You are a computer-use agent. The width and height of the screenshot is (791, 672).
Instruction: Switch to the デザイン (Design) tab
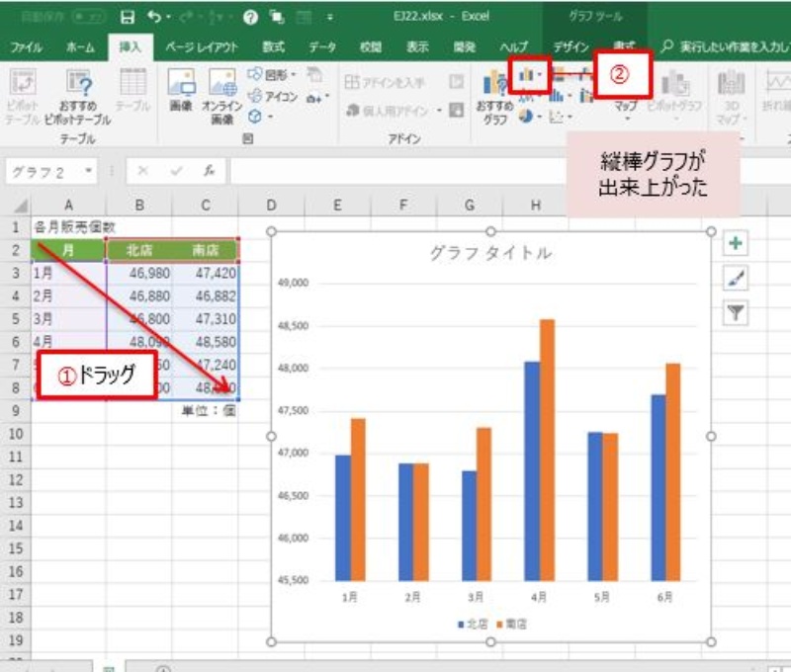click(x=571, y=46)
